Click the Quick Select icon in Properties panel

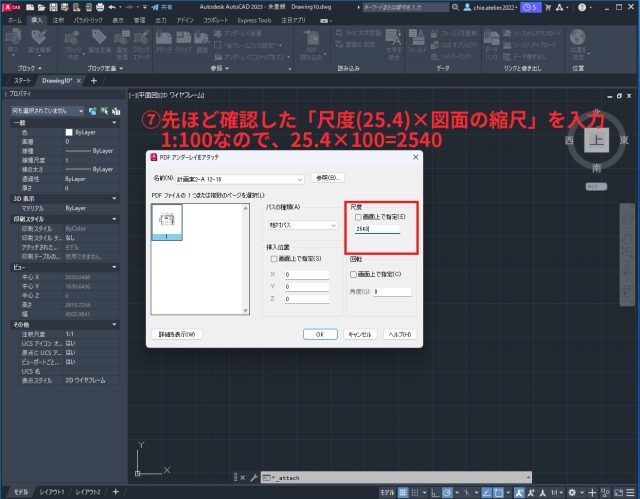point(115,109)
